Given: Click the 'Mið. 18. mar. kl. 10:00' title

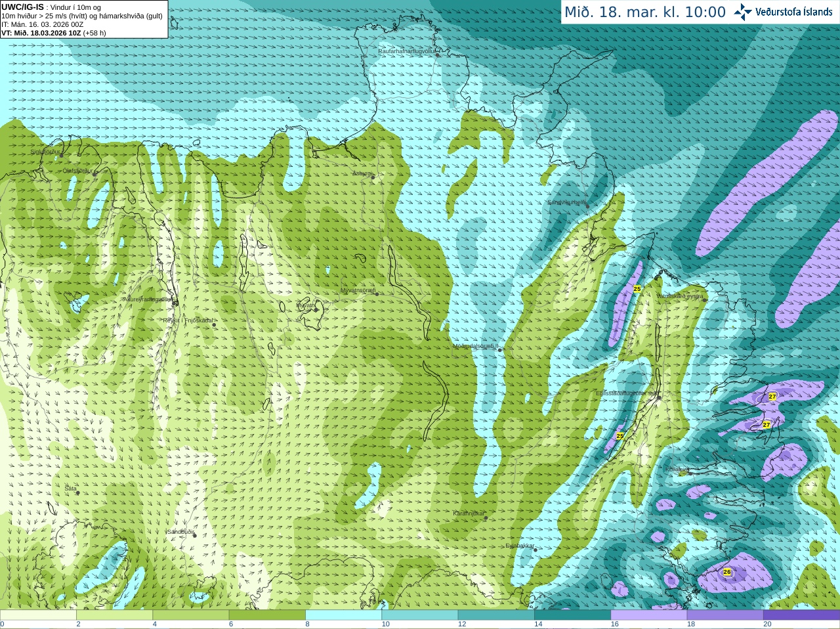Looking at the screenshot, I should click(645, 12).
